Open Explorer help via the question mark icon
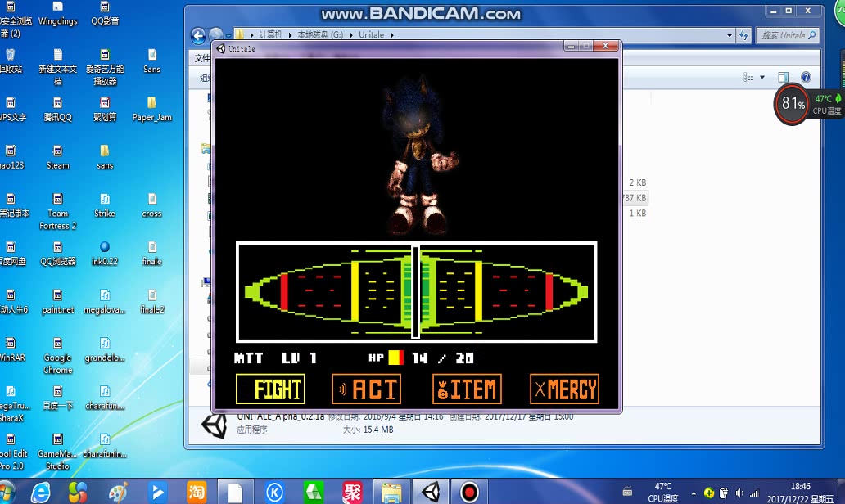The image size is (845, 504). click(x=806, y=77)
